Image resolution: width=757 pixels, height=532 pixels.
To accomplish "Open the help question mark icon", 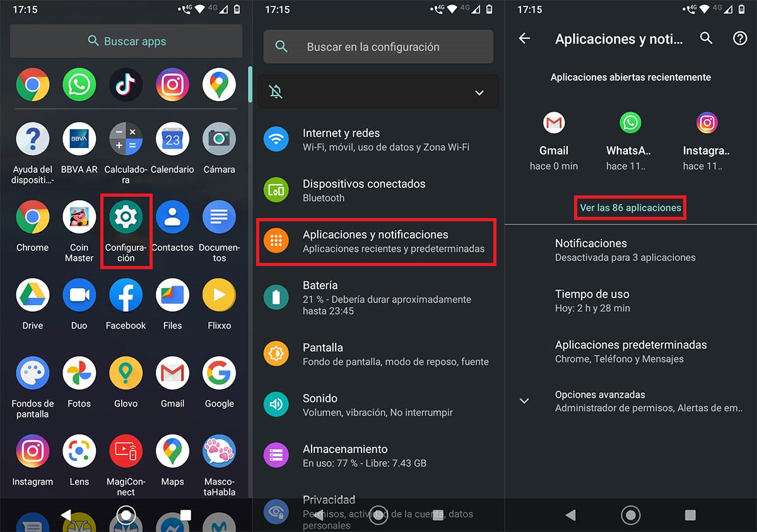I will point(740,38).
